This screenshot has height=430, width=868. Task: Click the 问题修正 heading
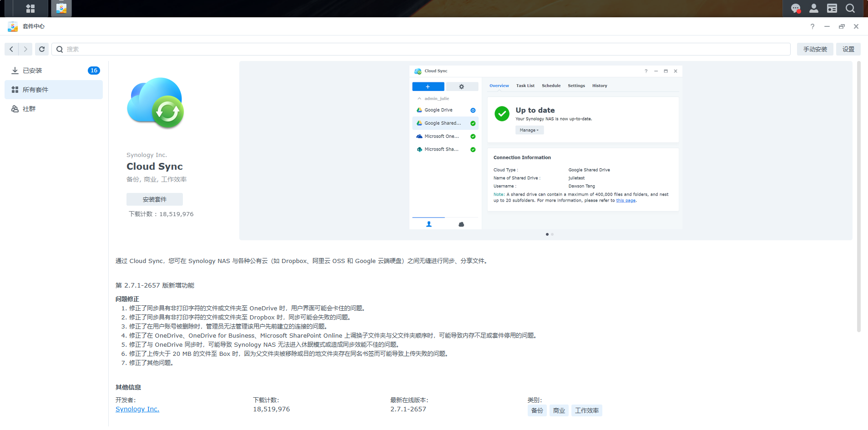127,299
